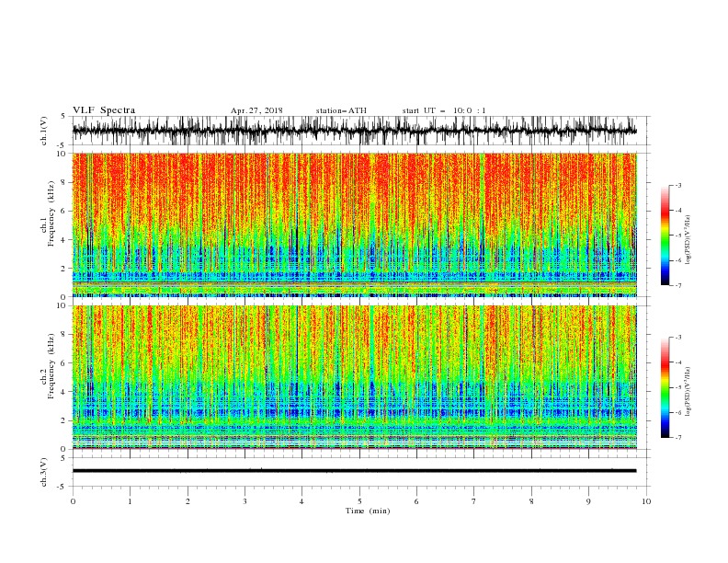
Task: Click the ch.1 spectrogram color bar
Action: coord(665,236)
